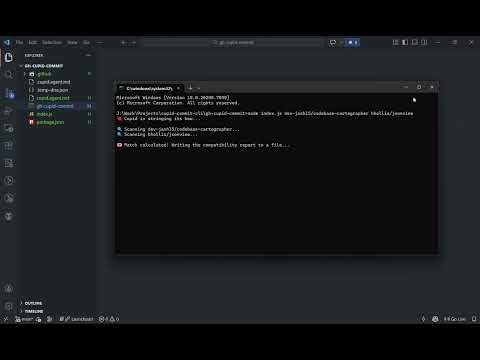Open the Manage gear in activity bar
Viewport: 480px width, 360px height.
9,306
